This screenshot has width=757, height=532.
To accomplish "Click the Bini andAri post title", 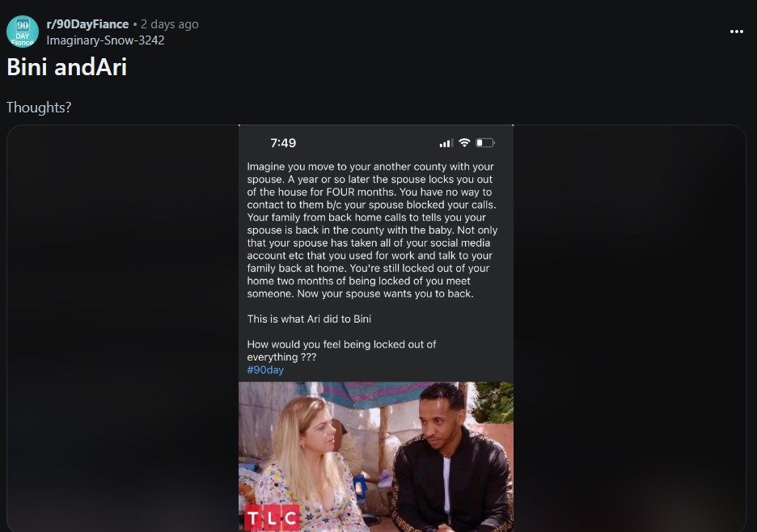I will coord(66,66).
